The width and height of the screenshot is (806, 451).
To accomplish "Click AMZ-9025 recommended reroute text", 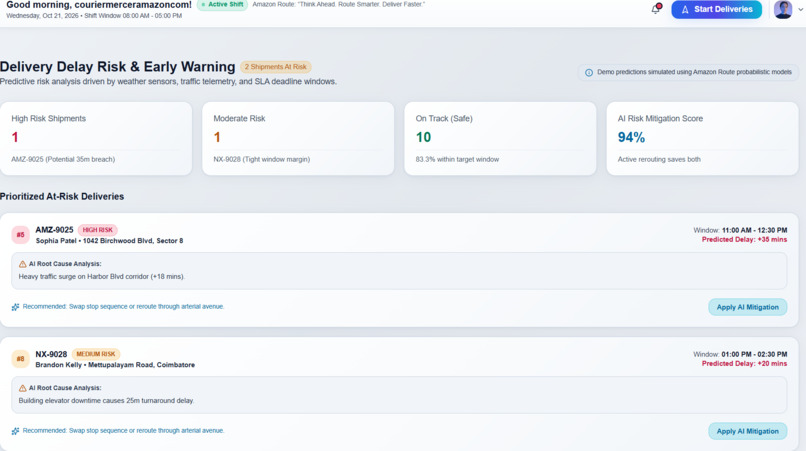I will click(x=123, y=306).
